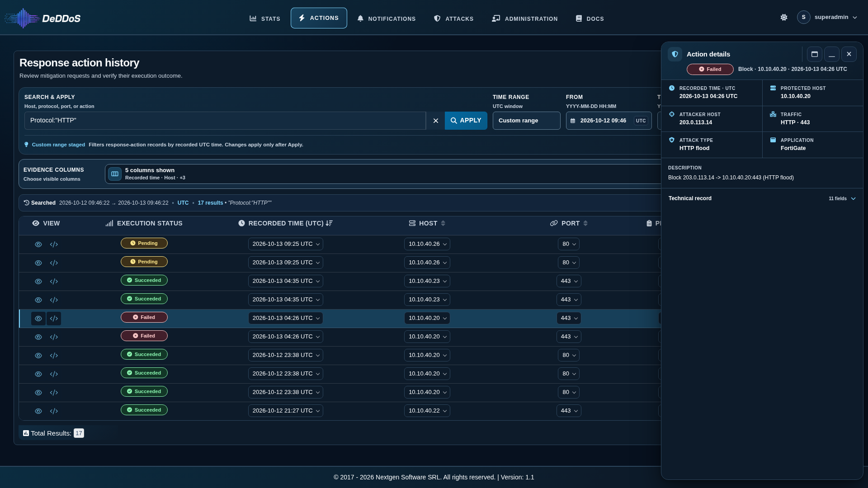Image resolution: width=868 pixels, height=488 pixels.
Task: Clear the search query with X icon
Action: [x=435, y=121]
